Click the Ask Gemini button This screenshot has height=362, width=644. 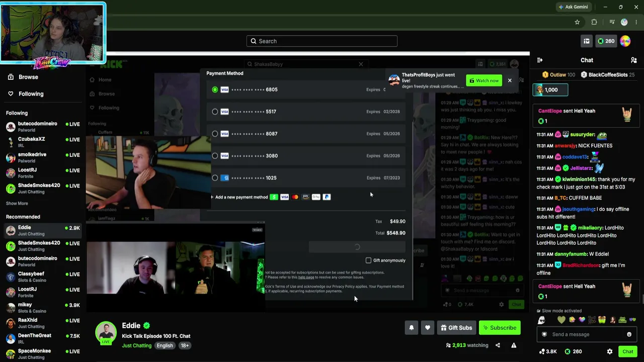tap(573, 7)
